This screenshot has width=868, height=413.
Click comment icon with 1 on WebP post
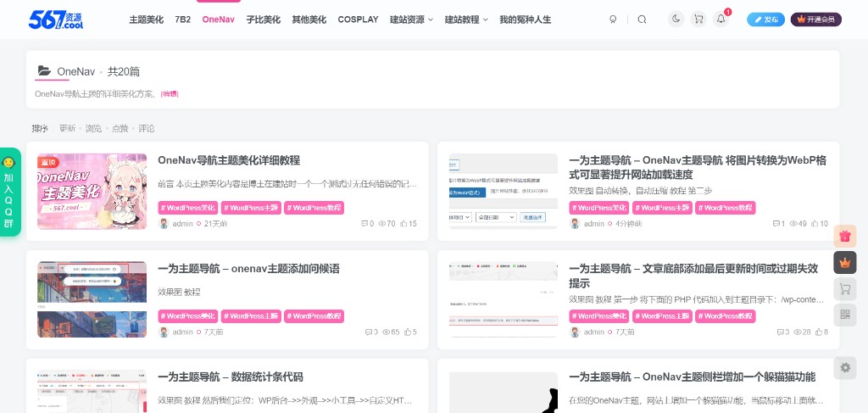pos(776,224)
